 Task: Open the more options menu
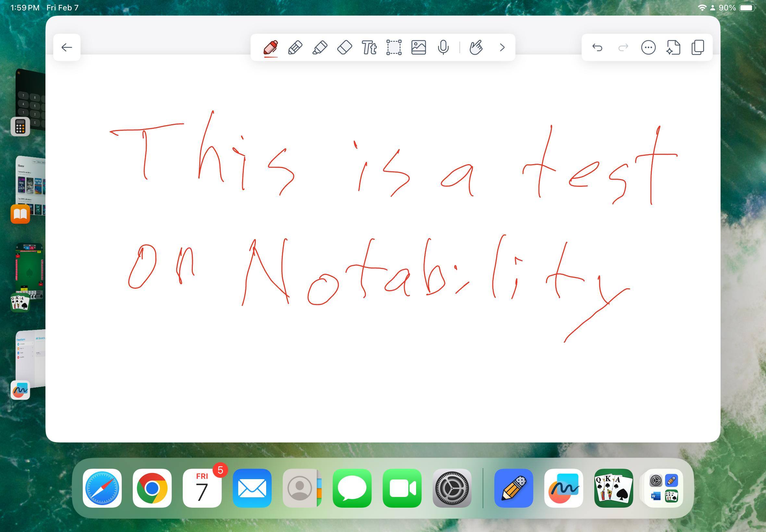(648, 47)
